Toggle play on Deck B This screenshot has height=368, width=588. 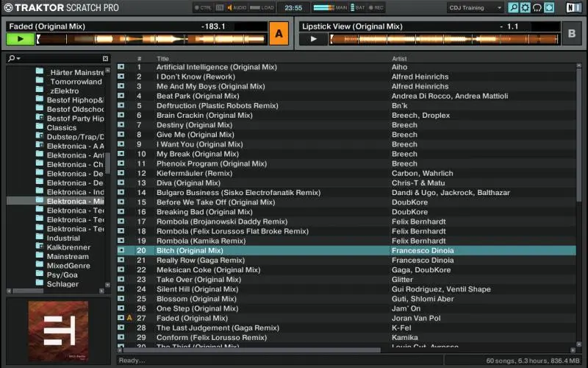point(314,39)
